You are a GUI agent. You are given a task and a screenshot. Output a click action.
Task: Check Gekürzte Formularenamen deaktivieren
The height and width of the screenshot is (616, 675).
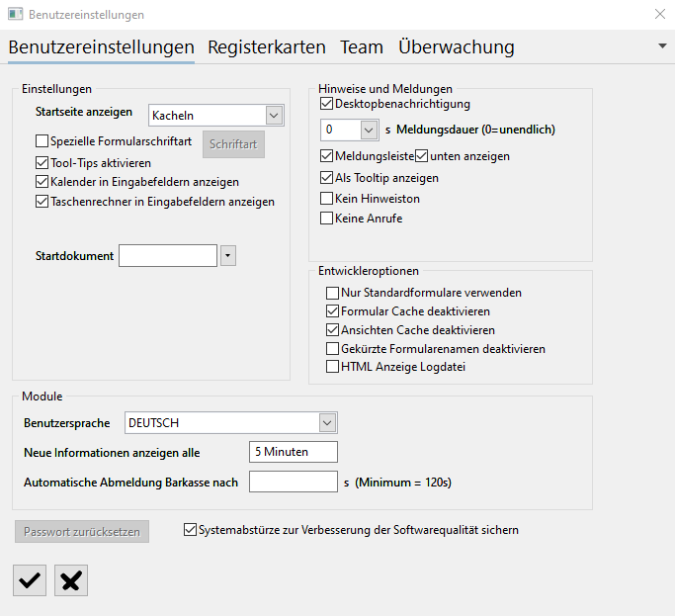pos(332,348)
